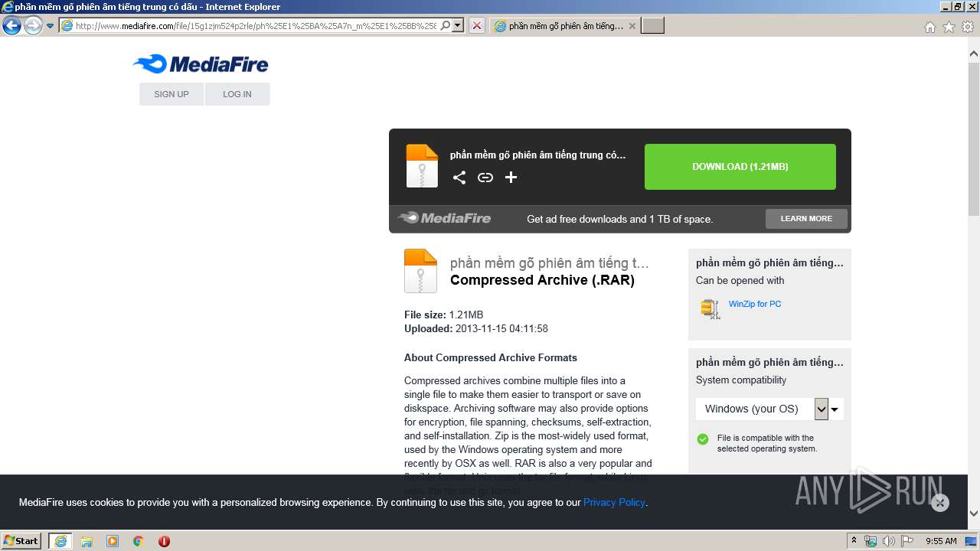Click the red antivirus icon in taskbar
The image size is (980, 551).
[164, 541]
